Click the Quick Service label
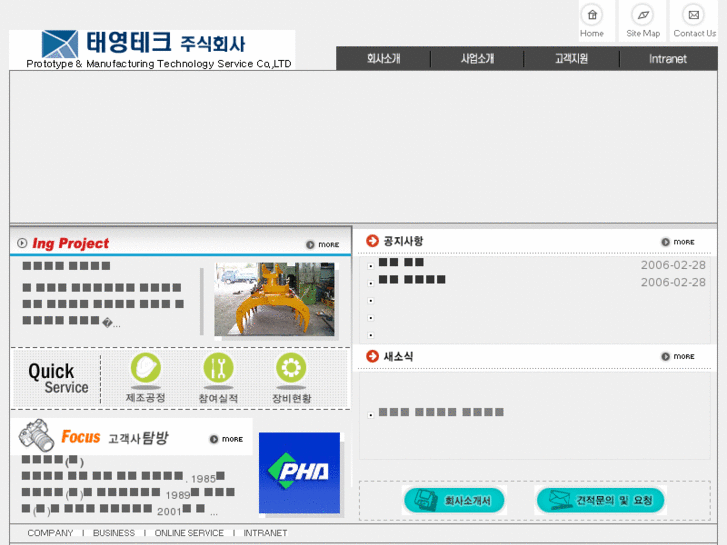The image size is (727, 545). pos(58,378)
